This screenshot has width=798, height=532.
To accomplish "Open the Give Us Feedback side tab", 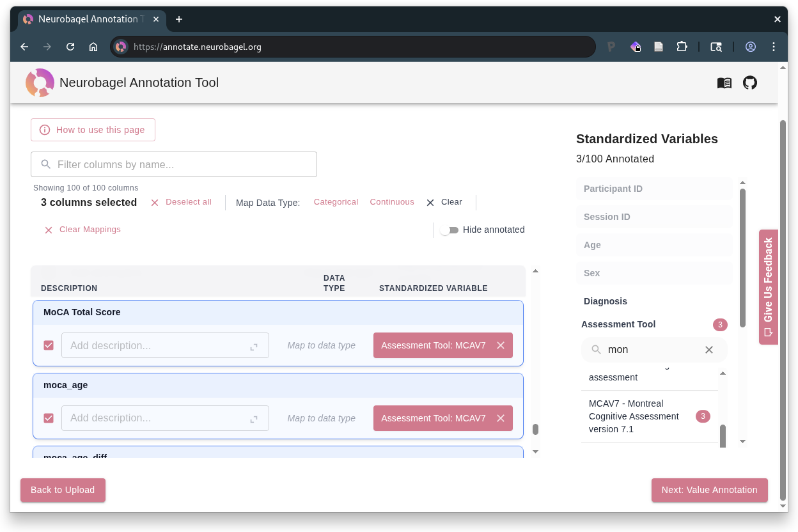I will point(767,287).
